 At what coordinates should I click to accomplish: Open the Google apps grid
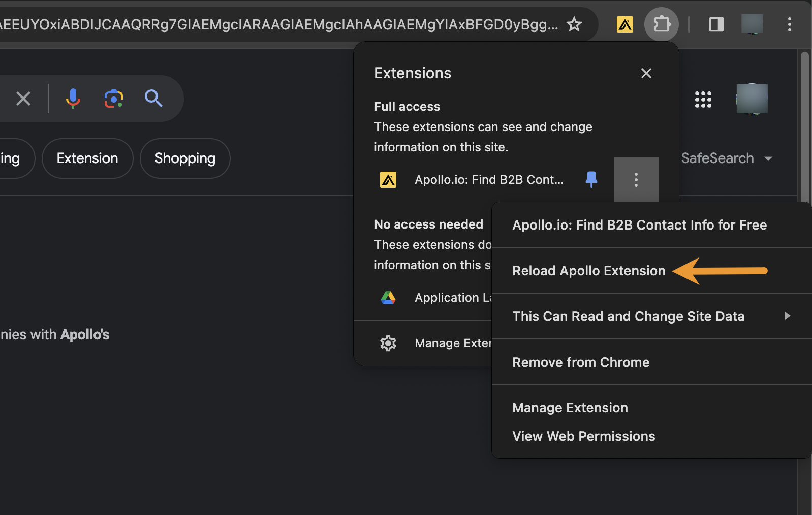tap(703, 100)
